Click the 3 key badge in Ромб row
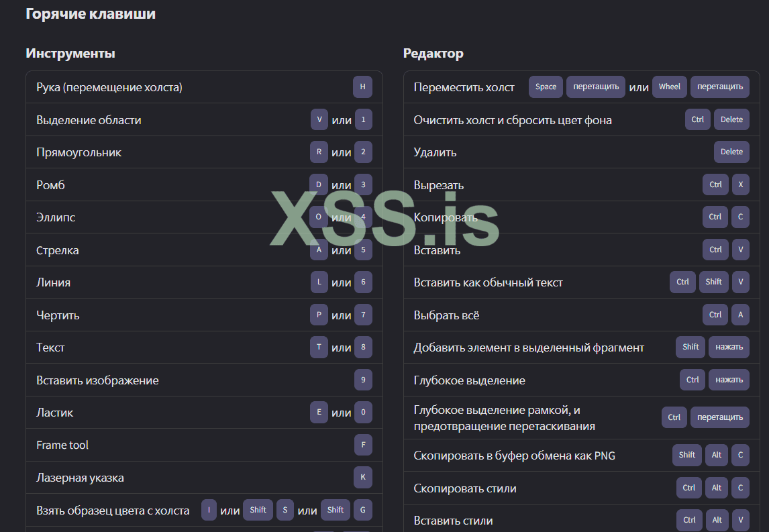The image size is (769, 532). tap(363, 184)
